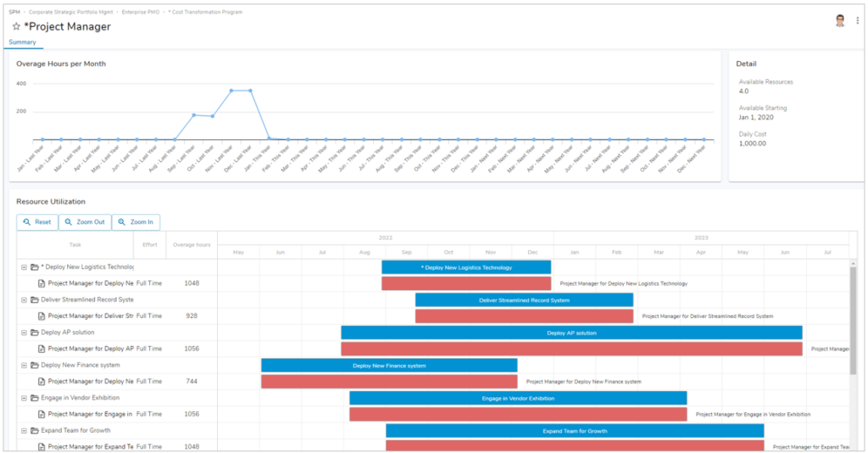
Task: Select the Deploy AP solution task name
Action: click(x=68, y=333)
